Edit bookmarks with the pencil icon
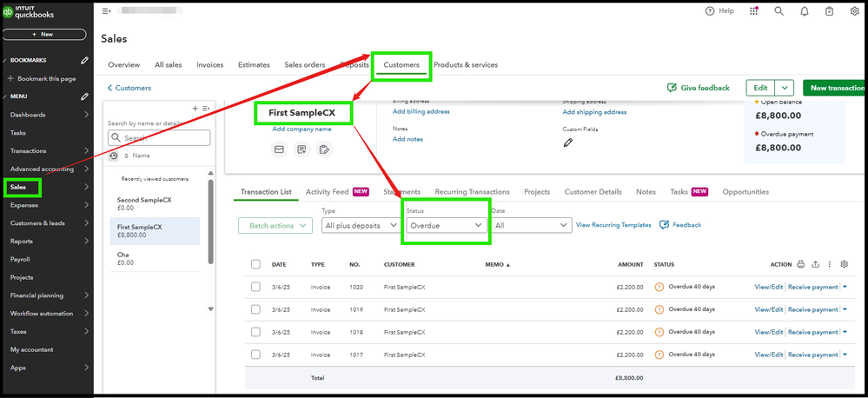Image resolution: width=868 pixels, height=398 pixels. click(x=84, y=60)
